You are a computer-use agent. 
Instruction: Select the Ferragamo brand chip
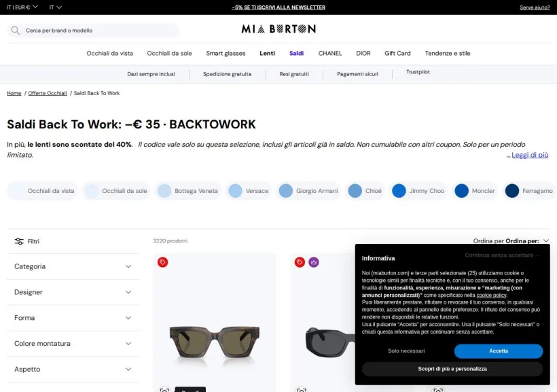(x=529, y=191)
